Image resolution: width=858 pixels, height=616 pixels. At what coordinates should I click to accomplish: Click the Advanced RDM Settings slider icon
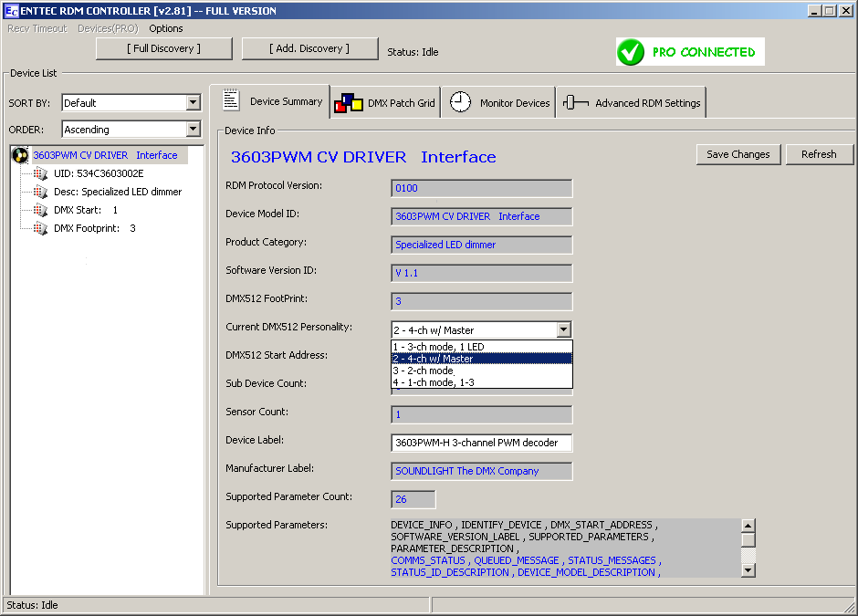[575, 103]
